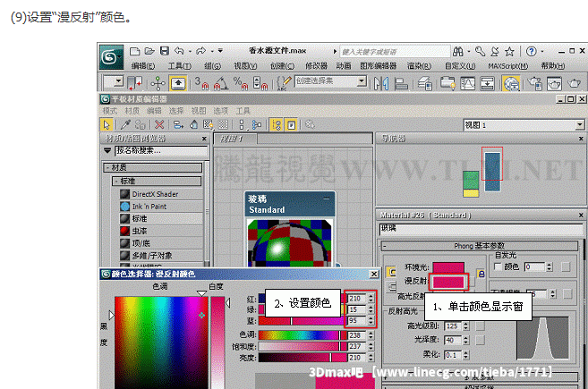Click the 3D snaps toggle icon

[x=201, y=83]
